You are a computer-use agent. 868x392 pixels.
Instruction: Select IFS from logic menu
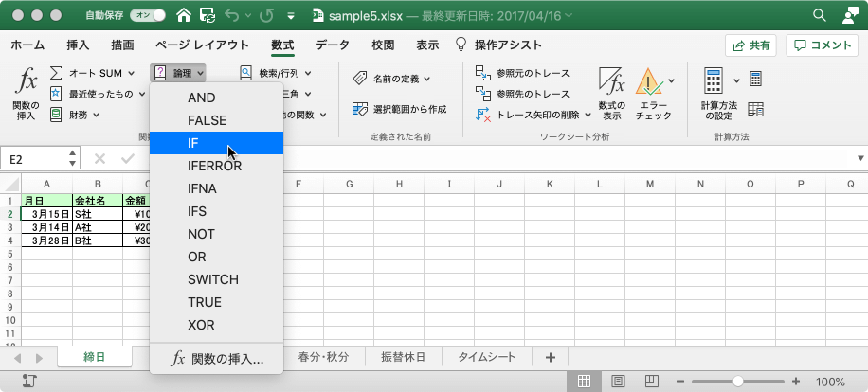tap(216, 211)
